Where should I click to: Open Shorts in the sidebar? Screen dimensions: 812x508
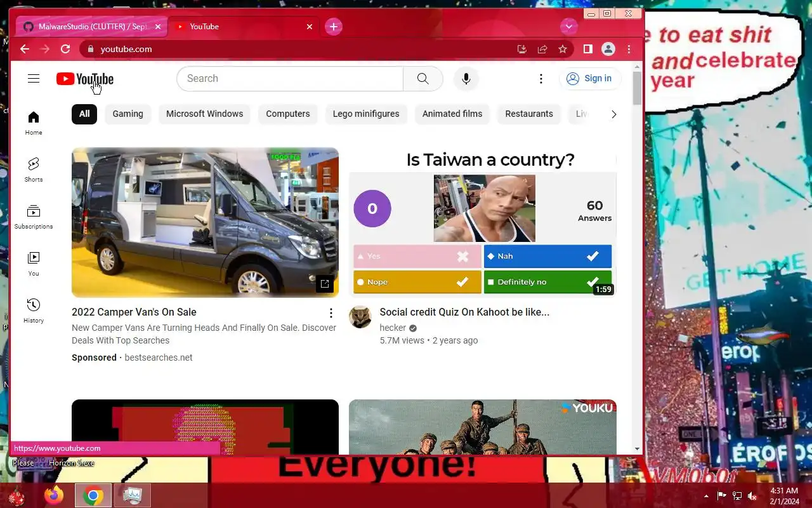(34, 170)
